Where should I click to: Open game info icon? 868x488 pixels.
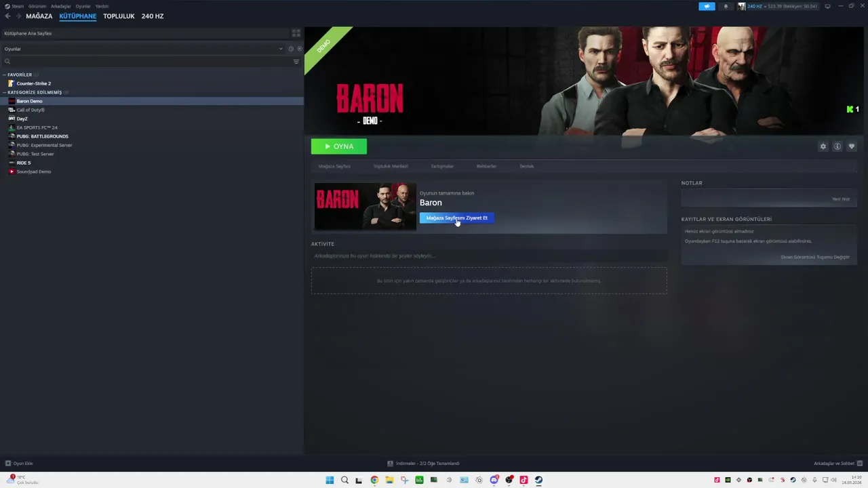point(837,146)
